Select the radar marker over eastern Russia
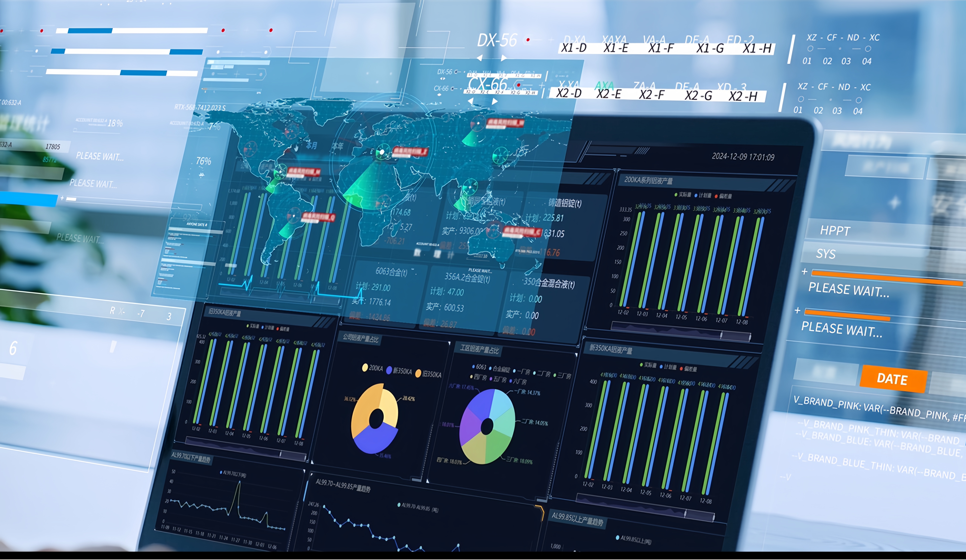The height and width of the screenshot is (560, 966). [x=478, y=123]
